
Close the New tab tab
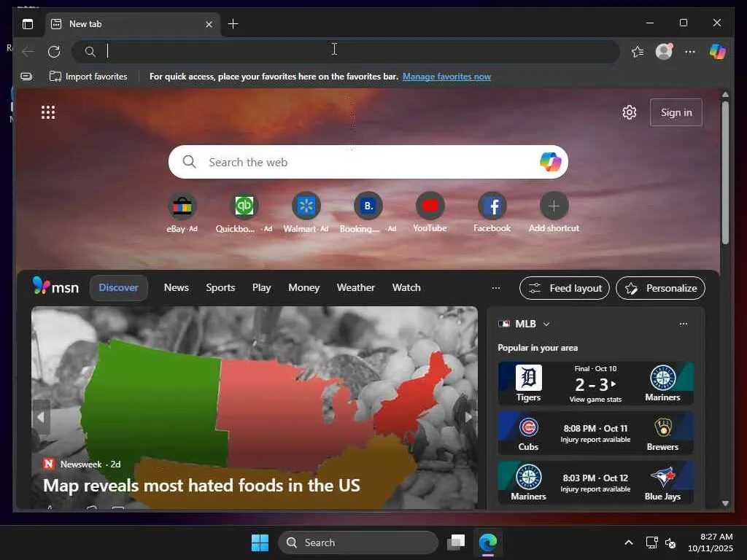pos(209,24)
